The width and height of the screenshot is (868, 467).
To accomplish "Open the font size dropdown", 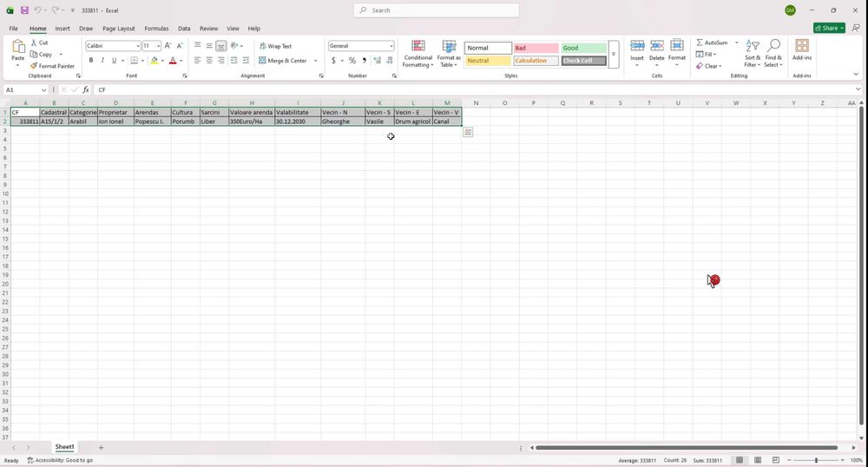I will click(x=158, y=46).
